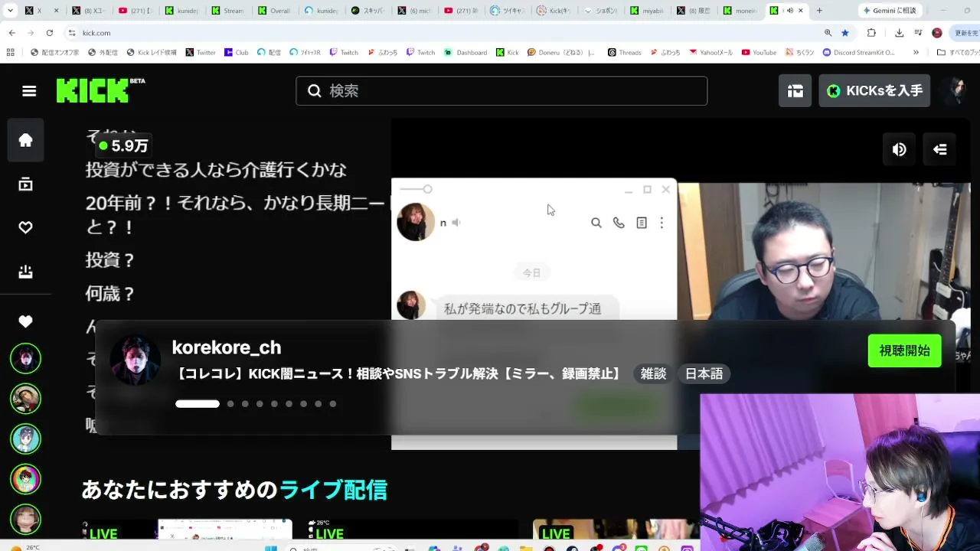Viewport: 980px width, 551px height.
Task: Jump to the second carousel dot
Action: 230,404
